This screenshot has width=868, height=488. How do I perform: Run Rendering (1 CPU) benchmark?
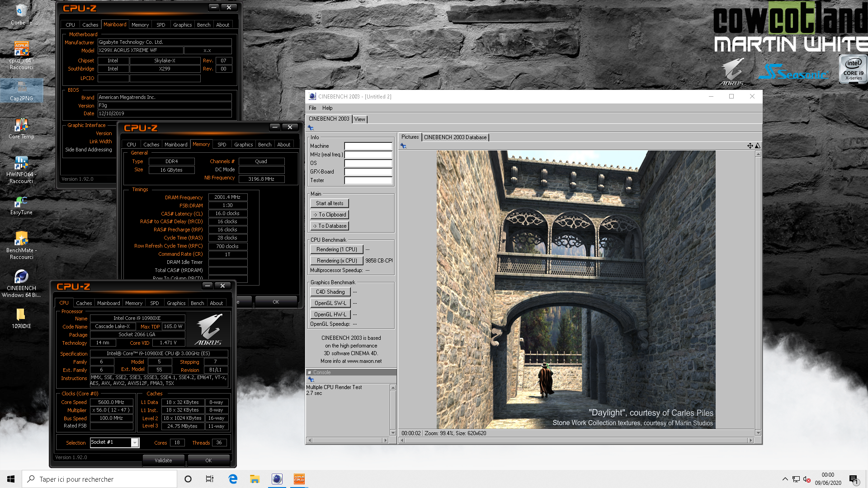pos(336,249)
